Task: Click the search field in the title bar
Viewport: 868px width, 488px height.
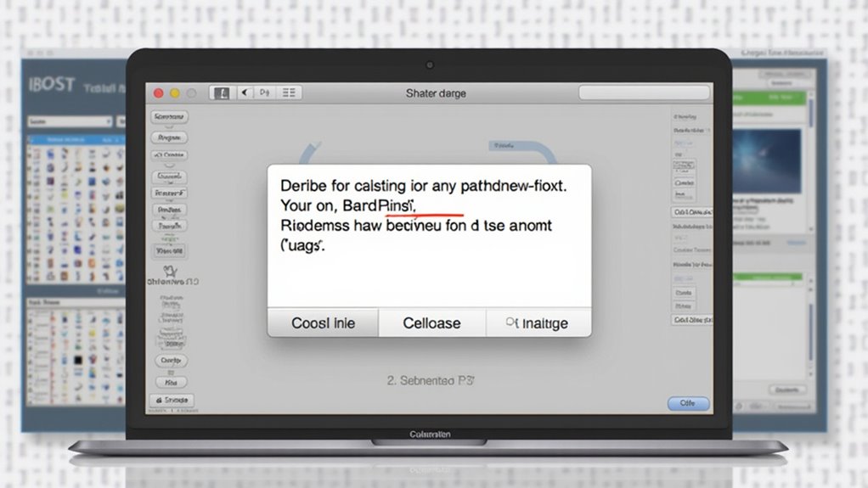Action: tap(643, 93)
